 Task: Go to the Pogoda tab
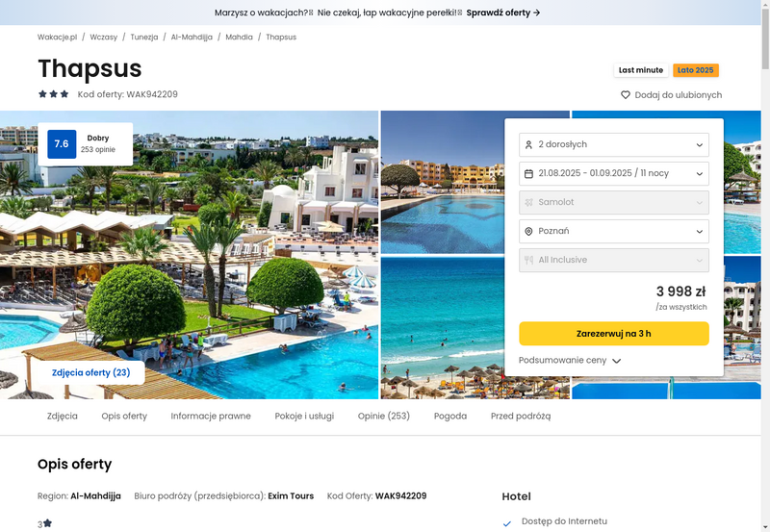pyautogui.click(x=450, y=416)
